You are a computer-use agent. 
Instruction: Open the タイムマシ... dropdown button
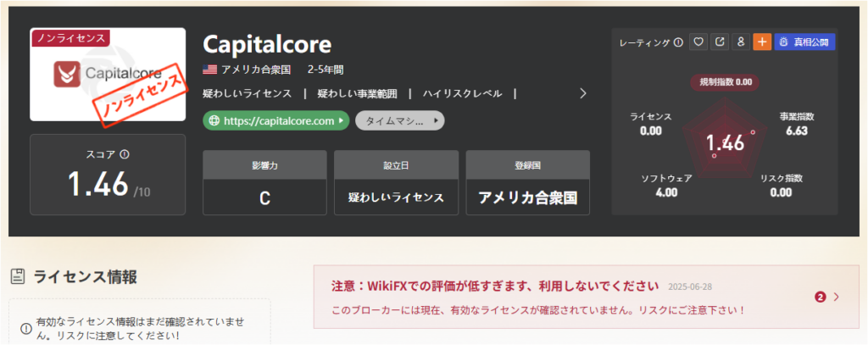point(400,120)
